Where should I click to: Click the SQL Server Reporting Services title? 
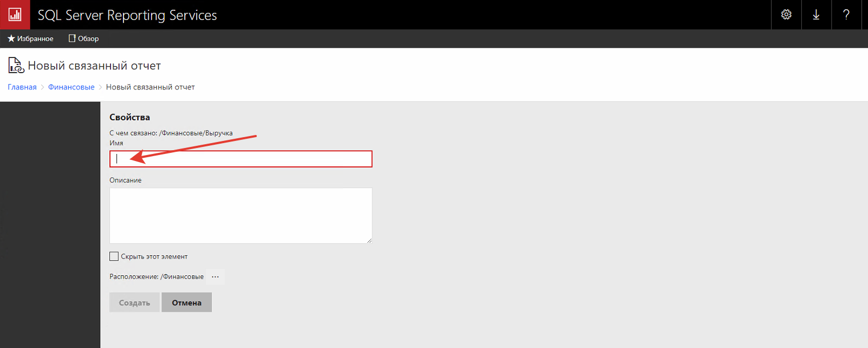127,15
